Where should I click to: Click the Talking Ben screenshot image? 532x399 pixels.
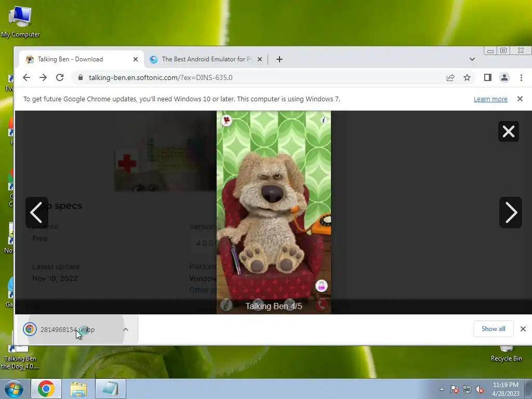[274, 212]
